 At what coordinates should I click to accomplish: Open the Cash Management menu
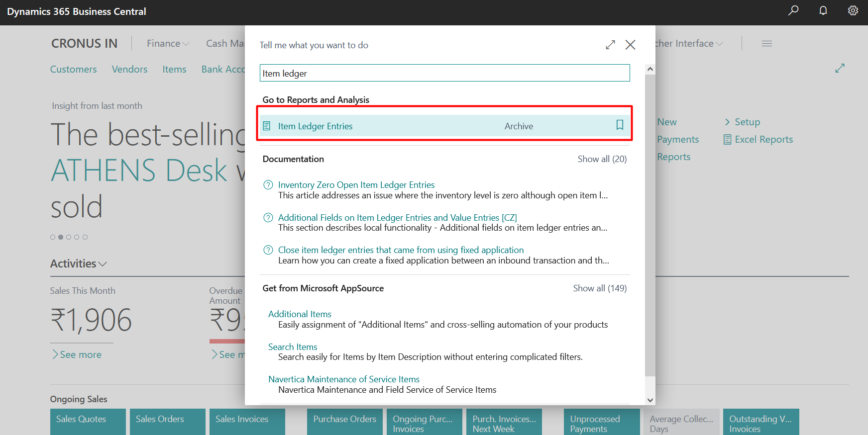[x=225, y=43]
